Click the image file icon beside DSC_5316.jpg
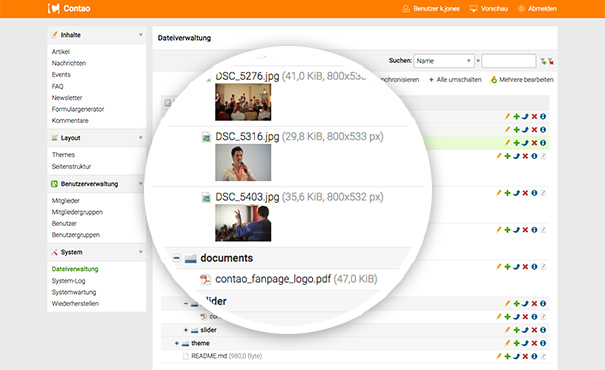 pos(206,137)
